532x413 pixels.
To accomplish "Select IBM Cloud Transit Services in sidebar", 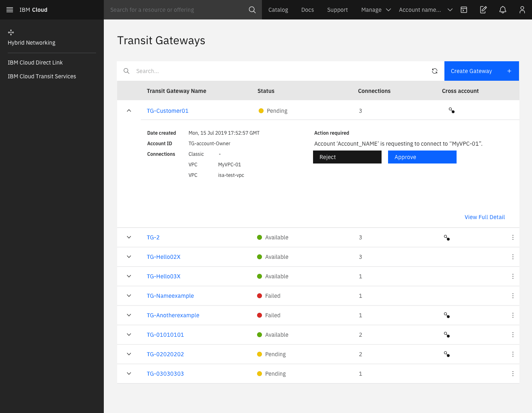I will [x=42, y=76].
